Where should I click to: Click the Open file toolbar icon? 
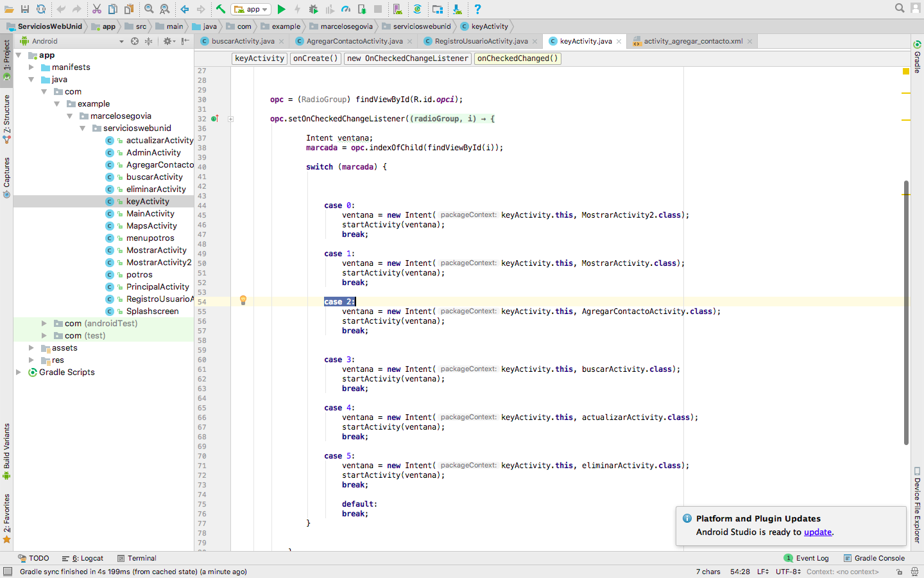click(x=9, y=9)
